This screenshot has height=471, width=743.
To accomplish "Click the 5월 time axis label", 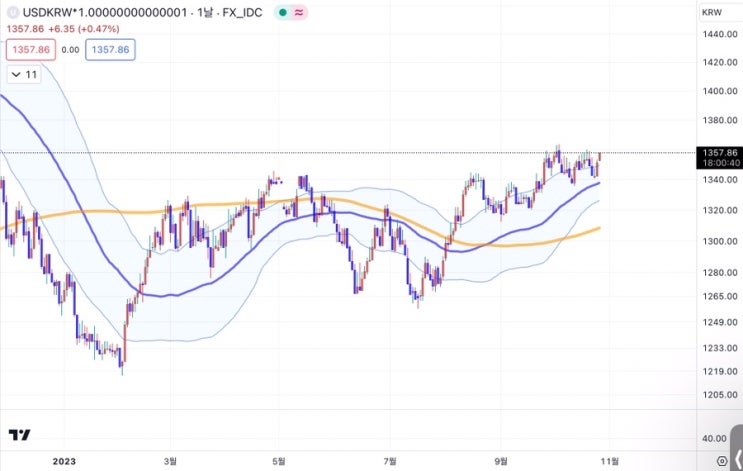I will (279, 461).
